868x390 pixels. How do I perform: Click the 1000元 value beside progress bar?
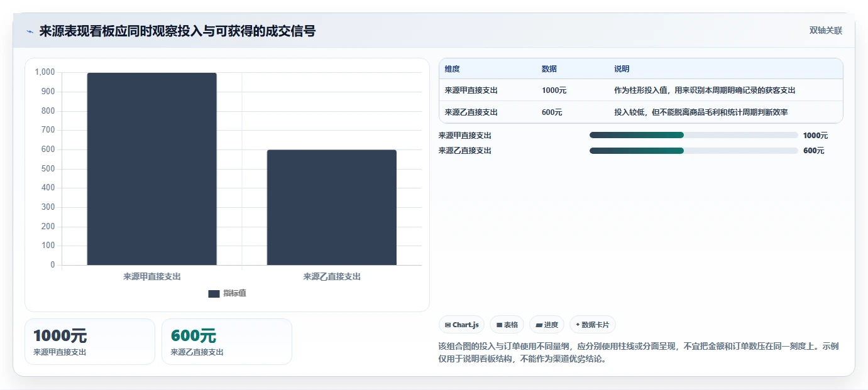(815, 135)
